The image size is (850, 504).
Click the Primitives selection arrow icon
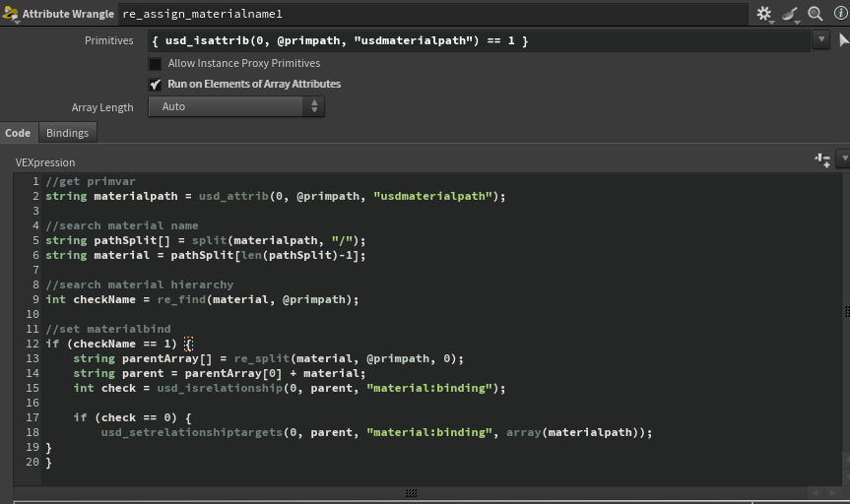pyautogui.click(x=843, y=40)
